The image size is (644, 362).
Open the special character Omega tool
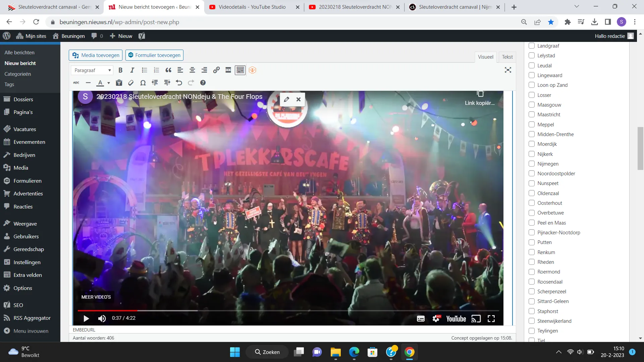(143, 83)
